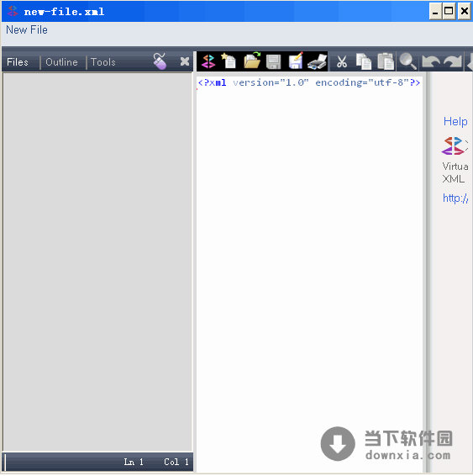Click the Virtua XML text in help pane

(x=455, y=172)
